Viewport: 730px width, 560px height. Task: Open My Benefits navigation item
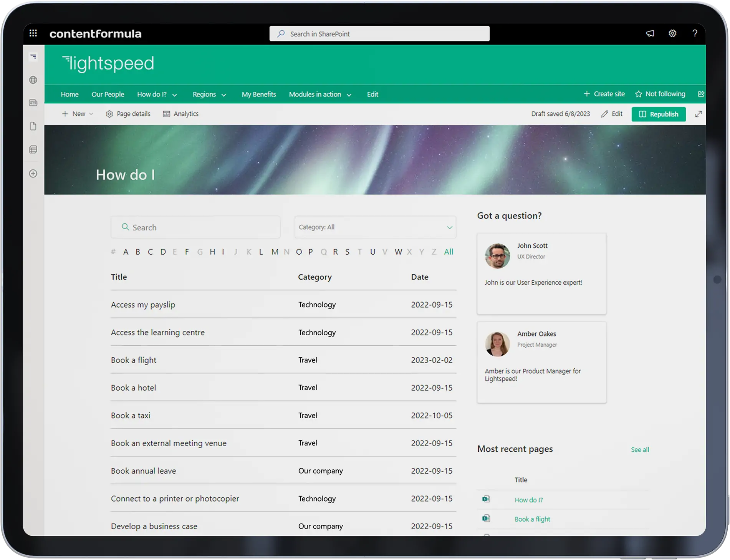coord(258,94)
